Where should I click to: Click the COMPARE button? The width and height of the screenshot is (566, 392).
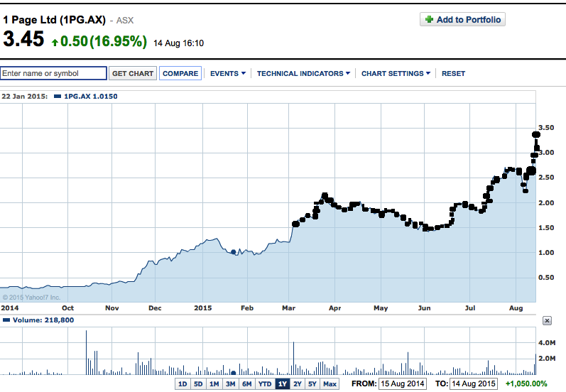pos(180,73)
